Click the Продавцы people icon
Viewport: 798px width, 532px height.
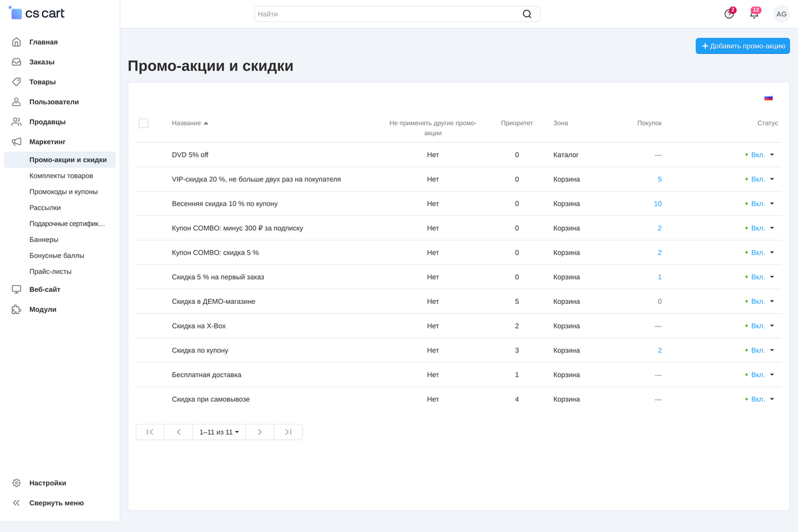[17, 122]
